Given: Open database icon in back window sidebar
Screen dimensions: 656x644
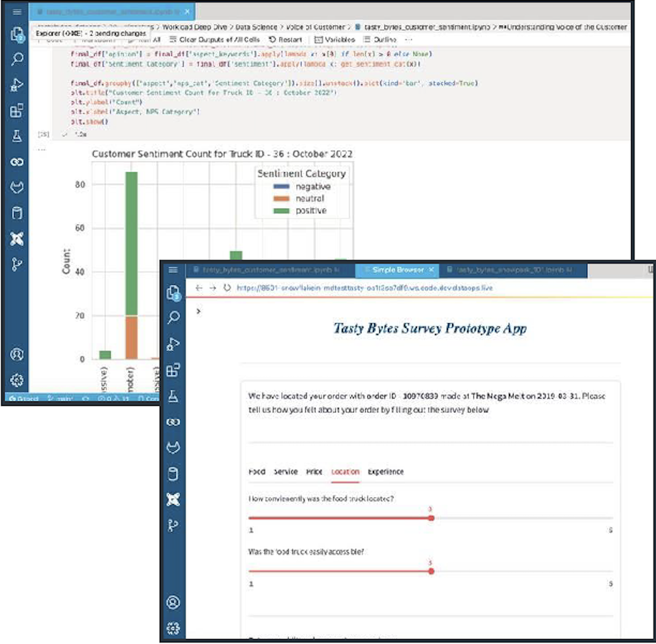Looking at the screenshot, I should point(17,213).
